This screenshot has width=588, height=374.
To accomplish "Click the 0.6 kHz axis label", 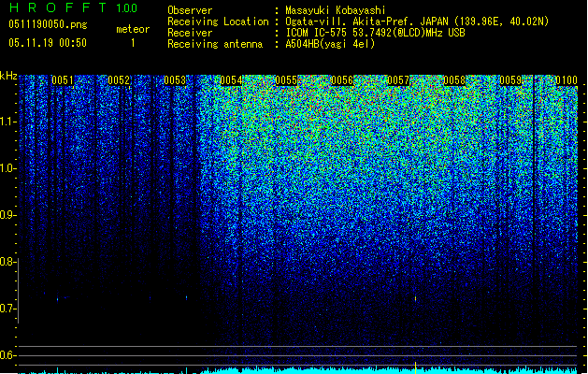I will pyautogui.click(x=7, y=355).
